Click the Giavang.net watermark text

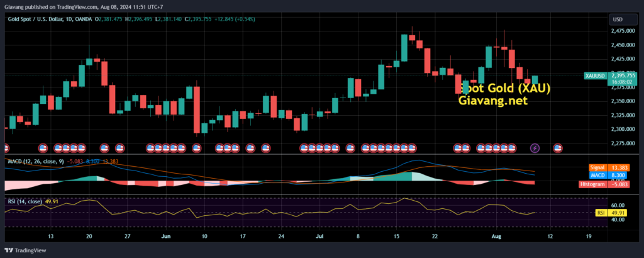click(x=492, y=101)
